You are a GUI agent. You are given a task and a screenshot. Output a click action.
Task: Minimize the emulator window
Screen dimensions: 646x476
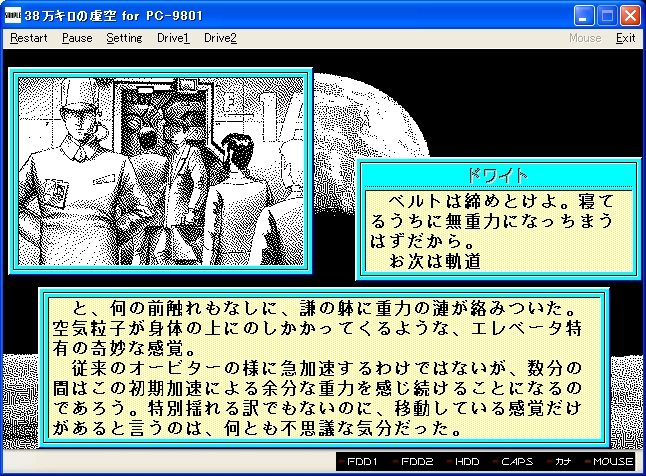point(585,16)
